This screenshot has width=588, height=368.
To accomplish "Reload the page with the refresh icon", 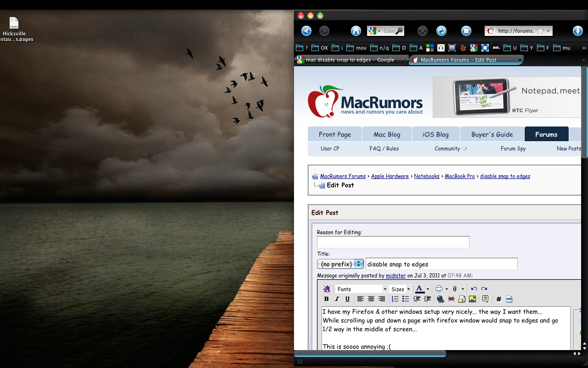I will pos(441,31).
